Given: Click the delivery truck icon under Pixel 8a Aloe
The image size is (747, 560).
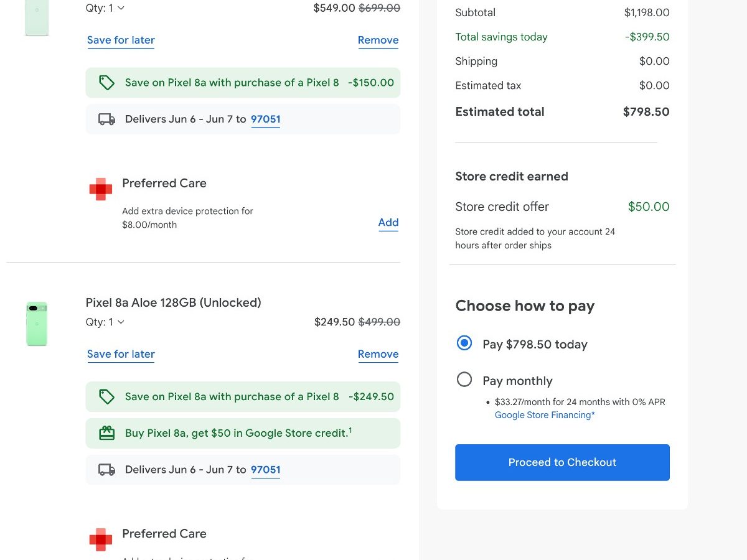Looking at the screenshot, I should point(106,470).
